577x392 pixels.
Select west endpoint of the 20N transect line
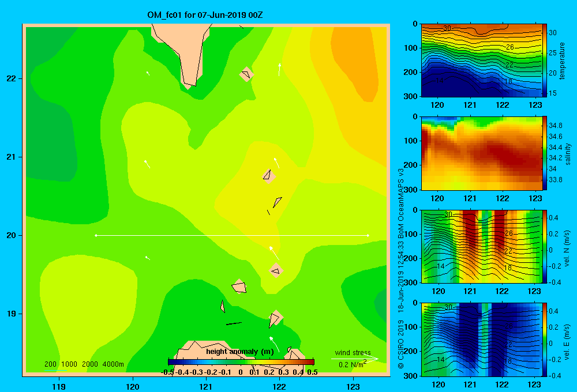tap(96, 235)
